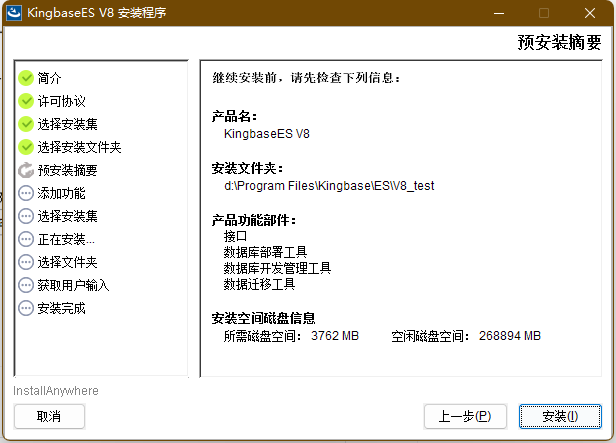Click the pending circle icon beside 添加功能

click(26, 193)
